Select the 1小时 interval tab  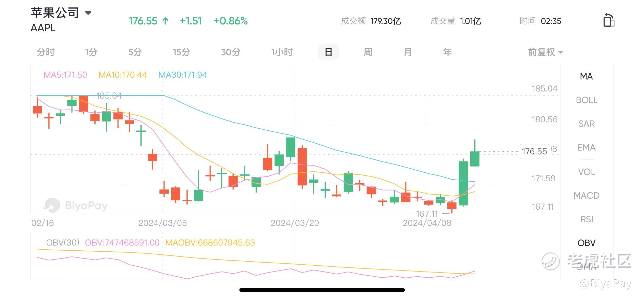pos(282,52)
